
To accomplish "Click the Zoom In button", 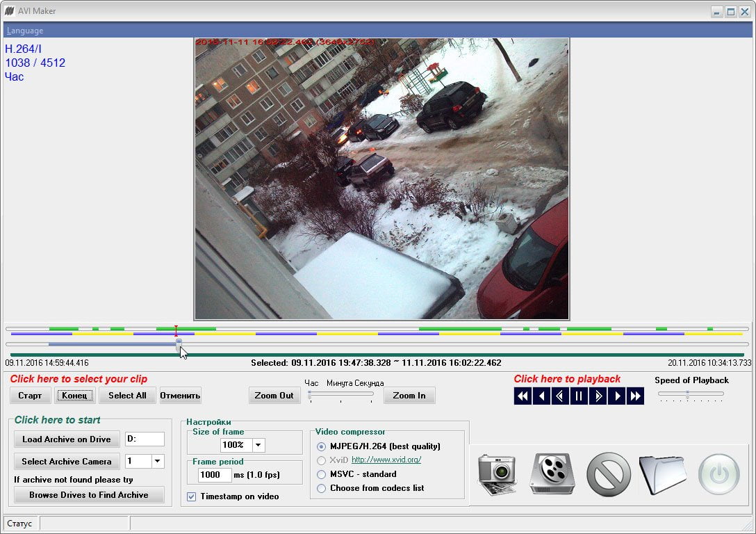I will click(409, 396).
